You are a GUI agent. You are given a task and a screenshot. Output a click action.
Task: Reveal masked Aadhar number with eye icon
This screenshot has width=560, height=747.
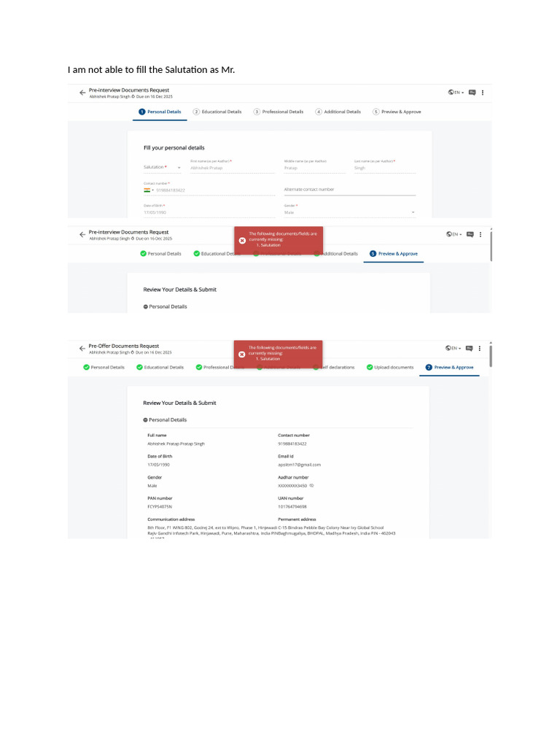(x=312, y=486)
